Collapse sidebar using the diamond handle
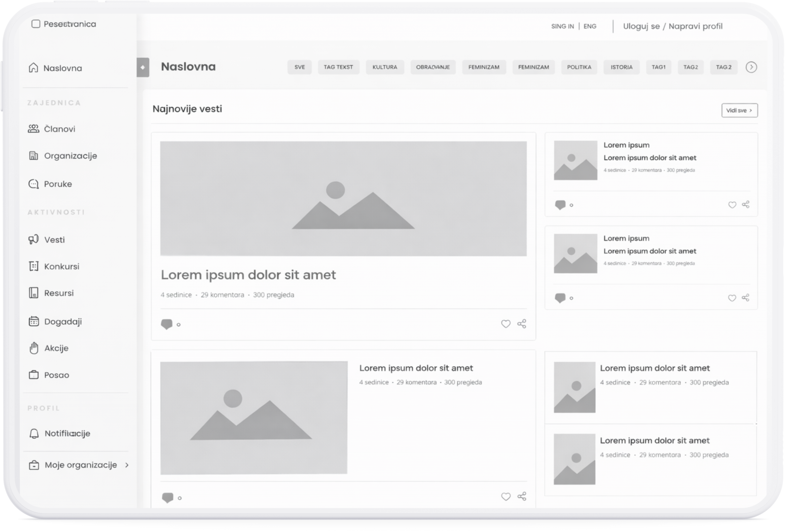The height and width of the screenshot is (532, 785). [x=143, y=67]
